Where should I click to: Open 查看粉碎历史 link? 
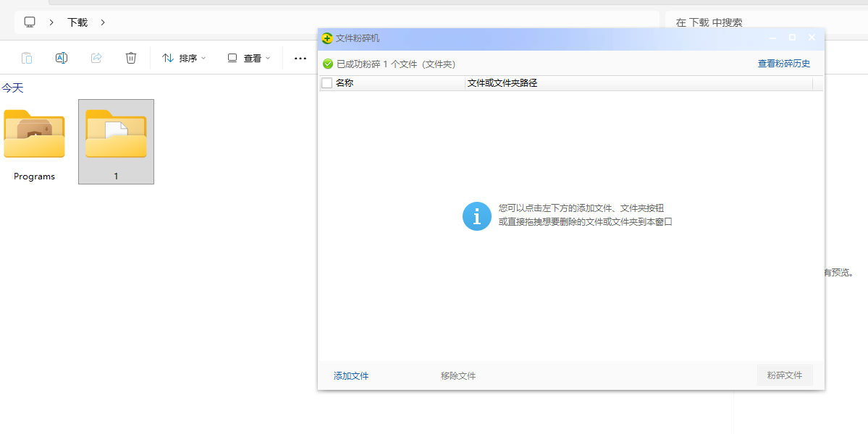[784, 64]
